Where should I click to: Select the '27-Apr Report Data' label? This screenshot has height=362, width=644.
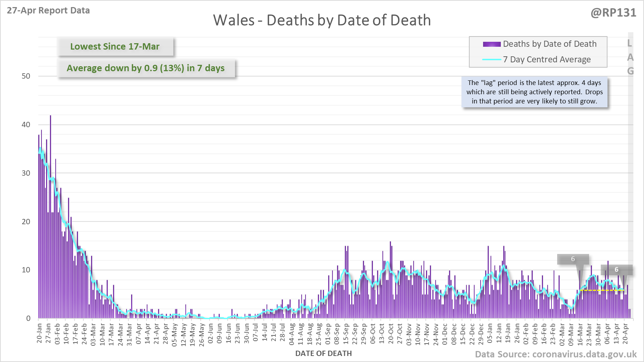48,10
